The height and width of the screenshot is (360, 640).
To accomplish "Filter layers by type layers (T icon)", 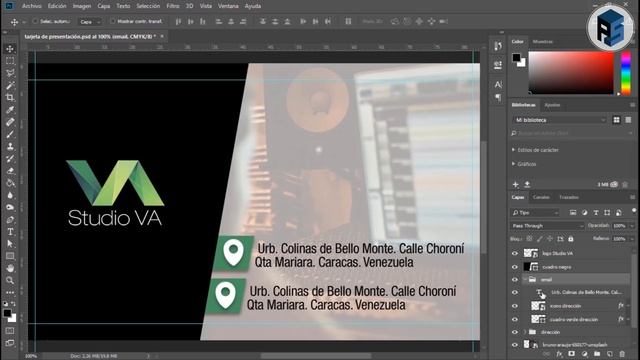I will tap(596, 213).
